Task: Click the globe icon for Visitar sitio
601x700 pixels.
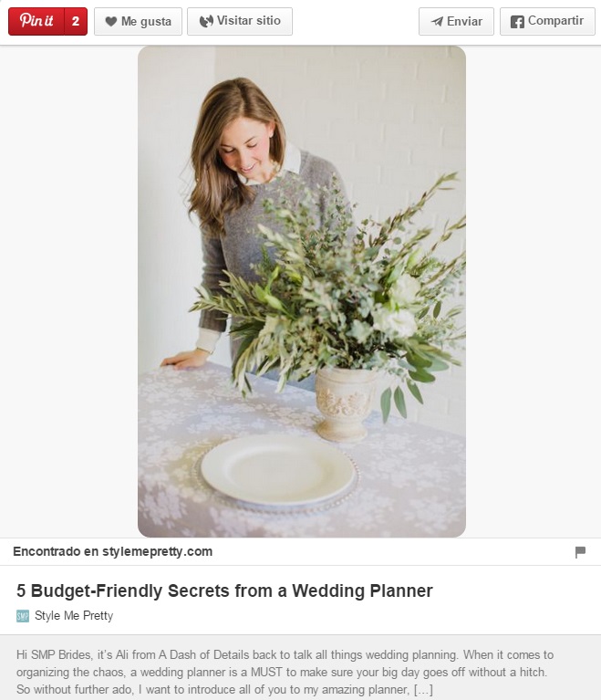Action: [206, 21]
